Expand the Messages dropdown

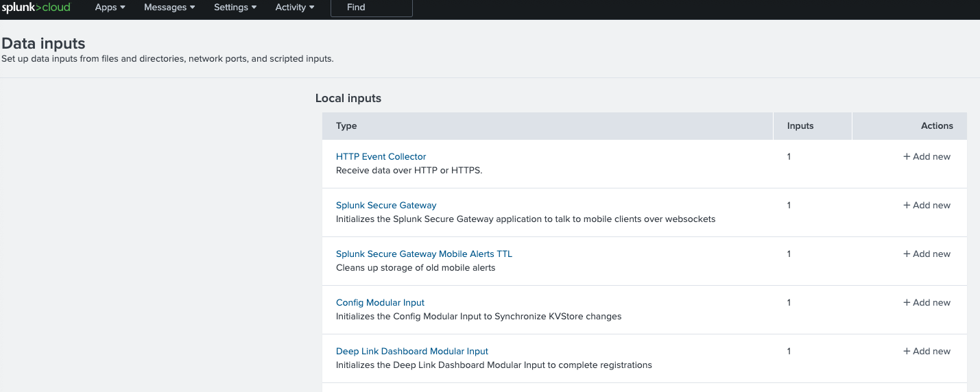coord(169,8)
